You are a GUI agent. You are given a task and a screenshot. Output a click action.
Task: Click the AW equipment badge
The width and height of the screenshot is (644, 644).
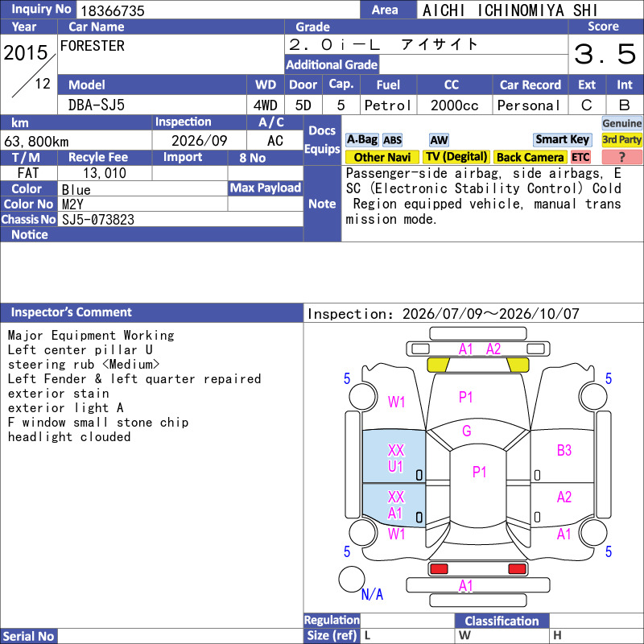439,140
